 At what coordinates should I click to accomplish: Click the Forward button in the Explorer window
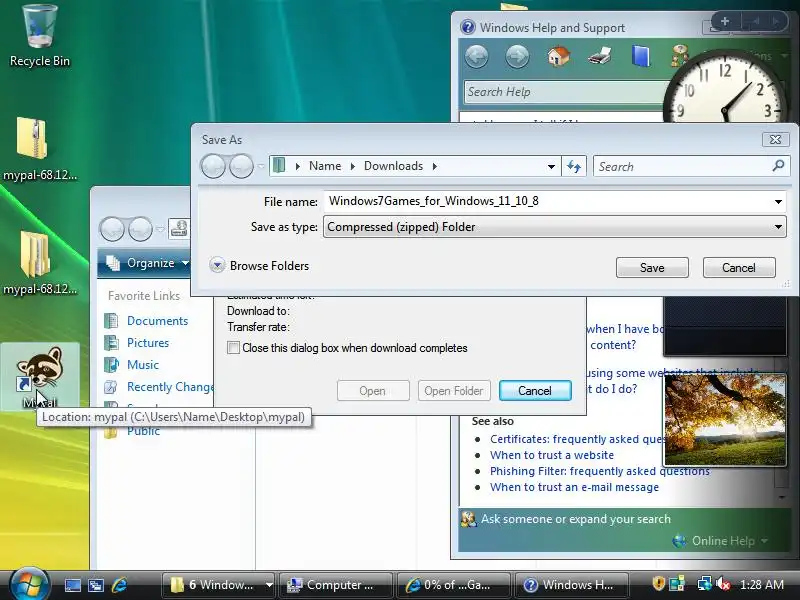(x=140, y=229)
